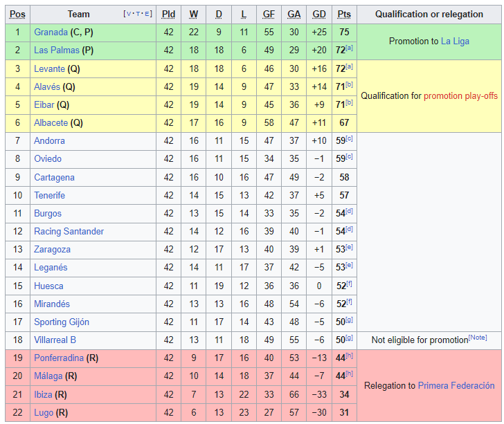Open the Lugo team link
Image resolution: width=504 pixels, height=424 pixels.
(x=44, y=412)
